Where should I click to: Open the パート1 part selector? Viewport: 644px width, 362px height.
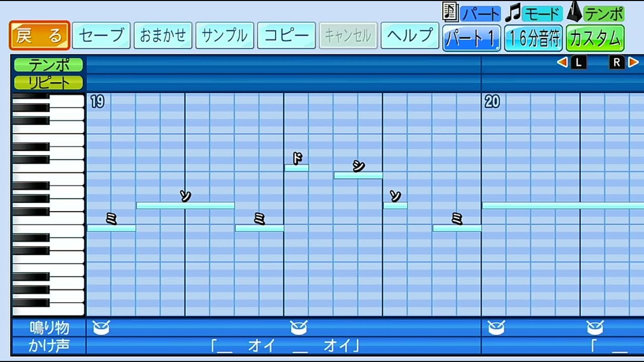click(x=471, y=38)
